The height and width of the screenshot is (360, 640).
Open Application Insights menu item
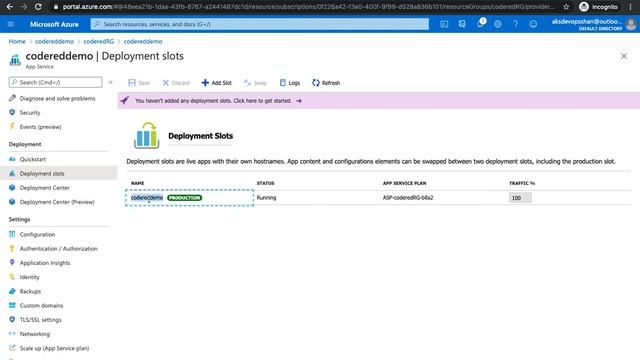pos(45,263)
